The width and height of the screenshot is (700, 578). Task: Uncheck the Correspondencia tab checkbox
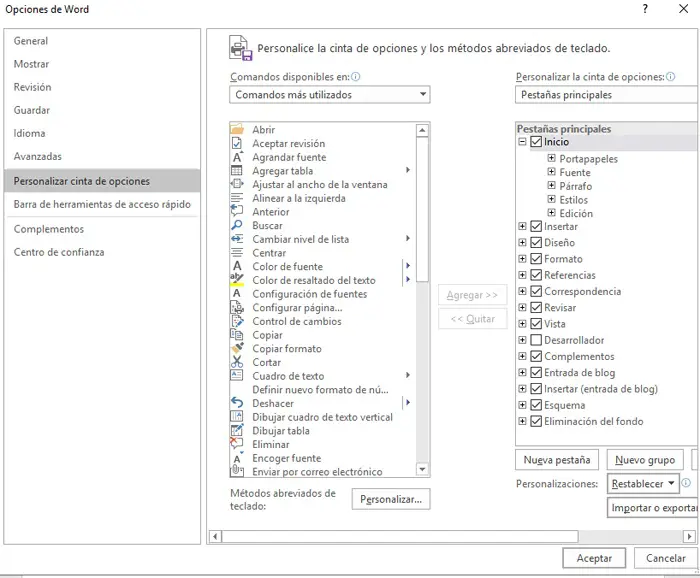[x=536, y=291]
